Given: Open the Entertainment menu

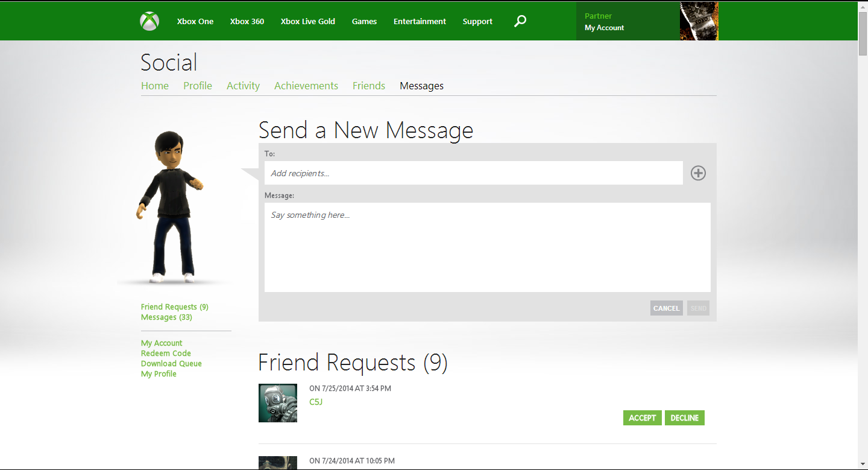Looking at the screenshot, I should (420, 21).
